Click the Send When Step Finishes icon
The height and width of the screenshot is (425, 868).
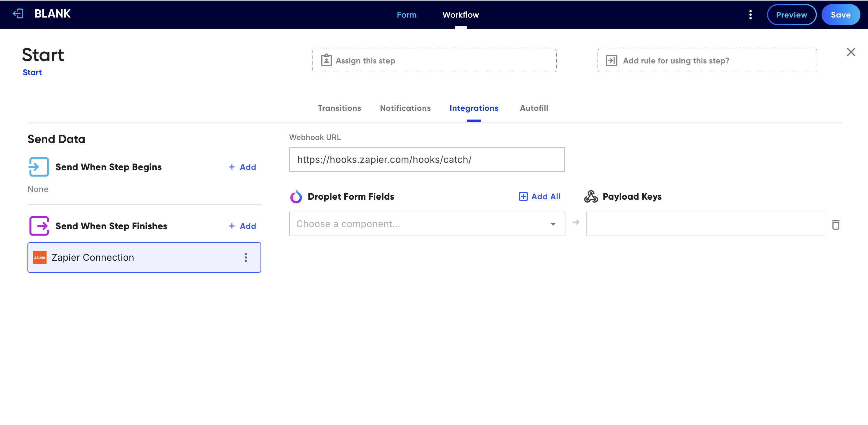[39, 226]
